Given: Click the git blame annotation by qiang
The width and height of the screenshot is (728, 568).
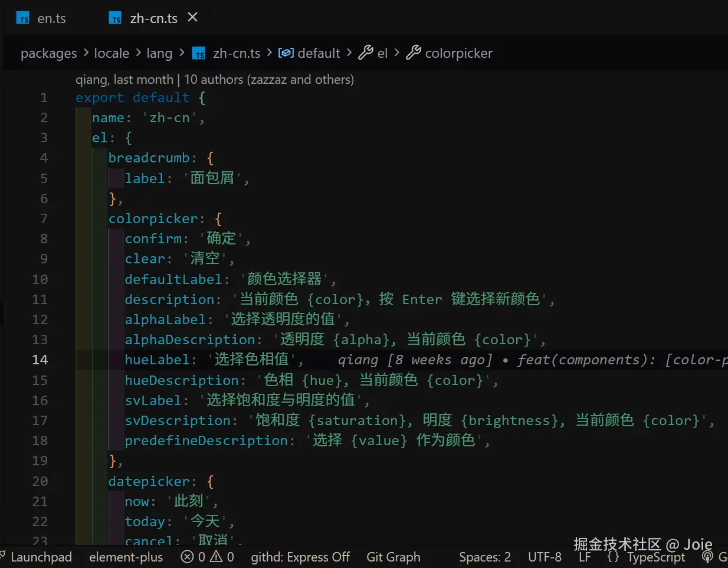Looking at the screenshot, I should pyautogui.click(x=532, y=360).
